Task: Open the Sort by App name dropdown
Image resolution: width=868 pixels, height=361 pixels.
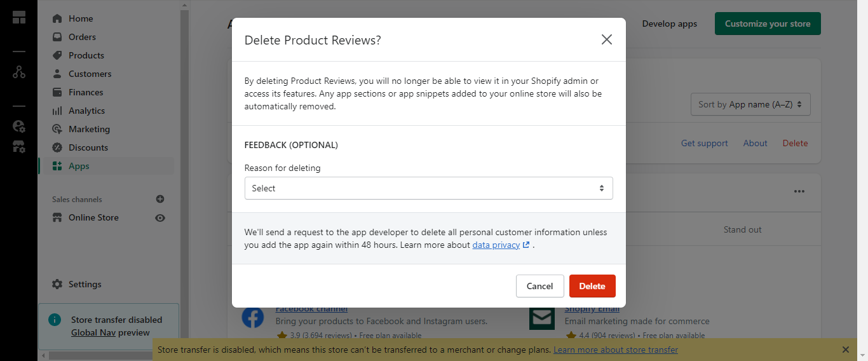Action: pos(750,104)
